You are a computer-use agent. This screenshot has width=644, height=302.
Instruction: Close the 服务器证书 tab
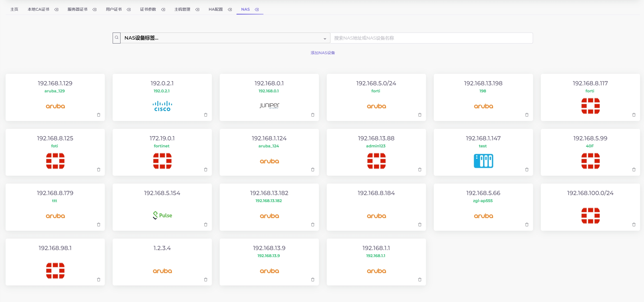pos(94,10)
